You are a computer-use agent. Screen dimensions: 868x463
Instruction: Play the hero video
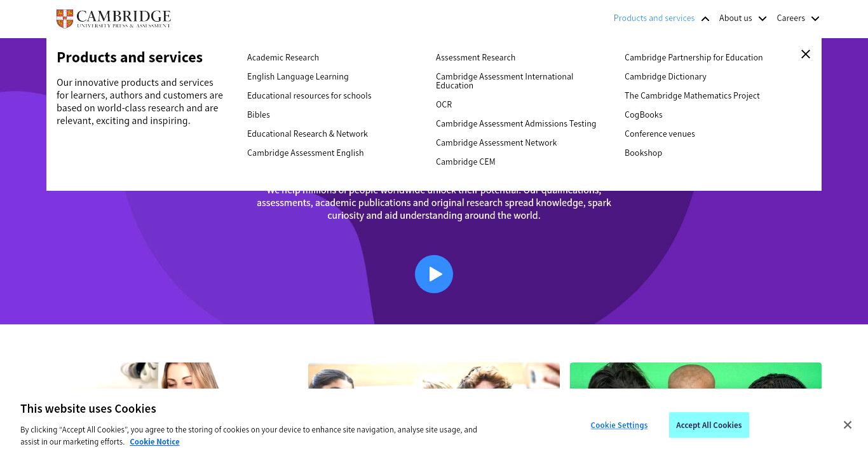tap(434, 274)
